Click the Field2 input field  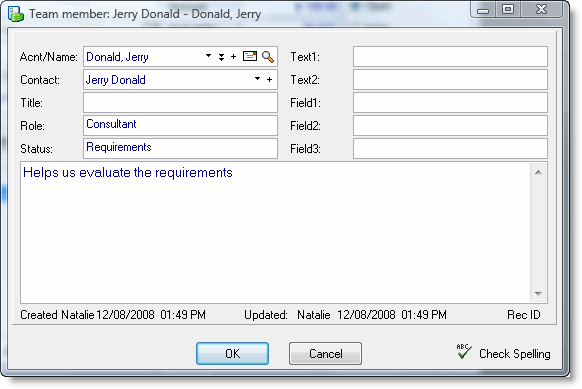point(450,125)
